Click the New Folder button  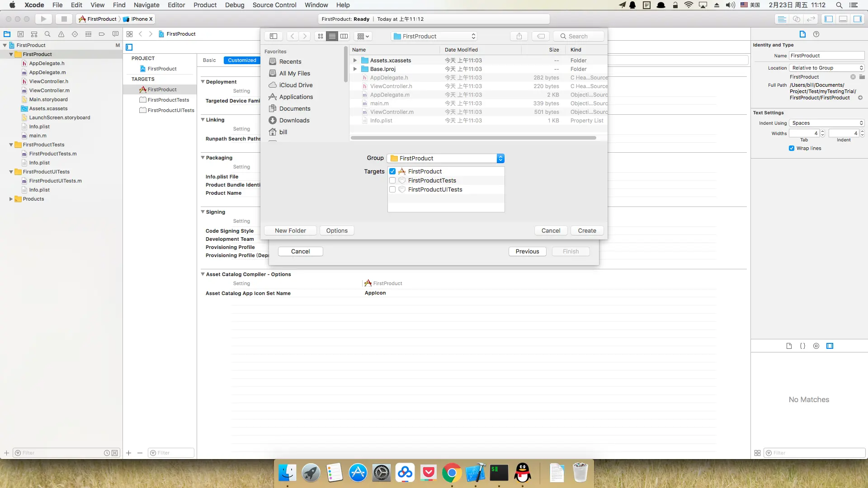point(290,231)
